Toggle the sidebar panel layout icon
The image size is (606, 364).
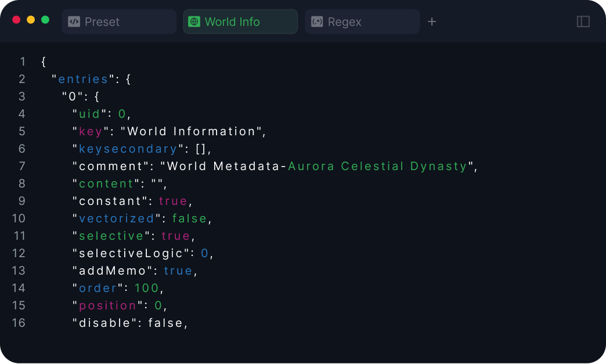coord(583,21)
